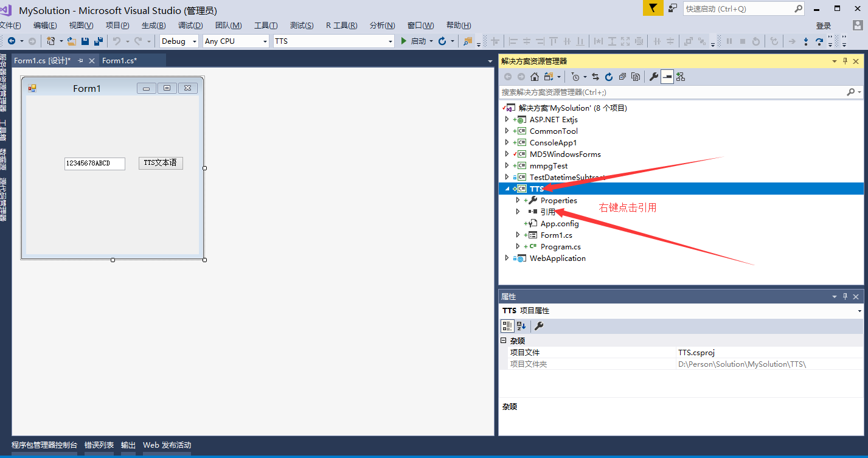Click the TTS文本语 button on the form

[x=161, y=163]
